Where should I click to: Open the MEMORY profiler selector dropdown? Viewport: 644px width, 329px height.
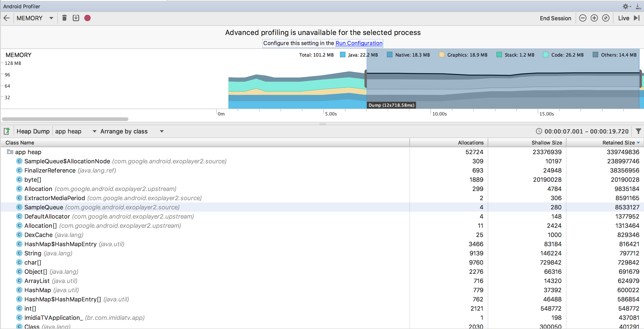tap(51, 18)
